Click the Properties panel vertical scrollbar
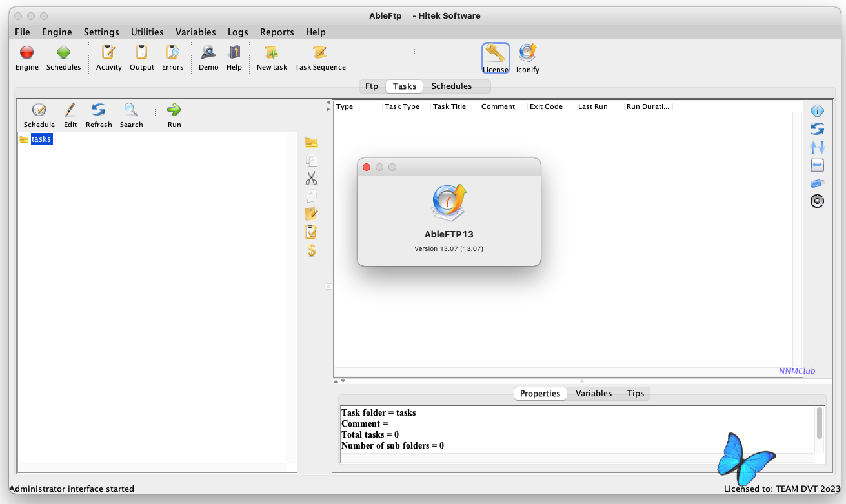 click(x=820, y=423)
